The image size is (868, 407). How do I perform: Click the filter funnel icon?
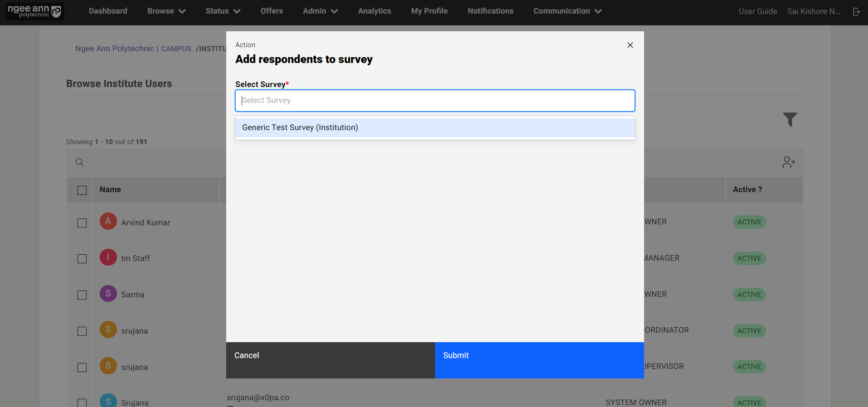(790, 119)
